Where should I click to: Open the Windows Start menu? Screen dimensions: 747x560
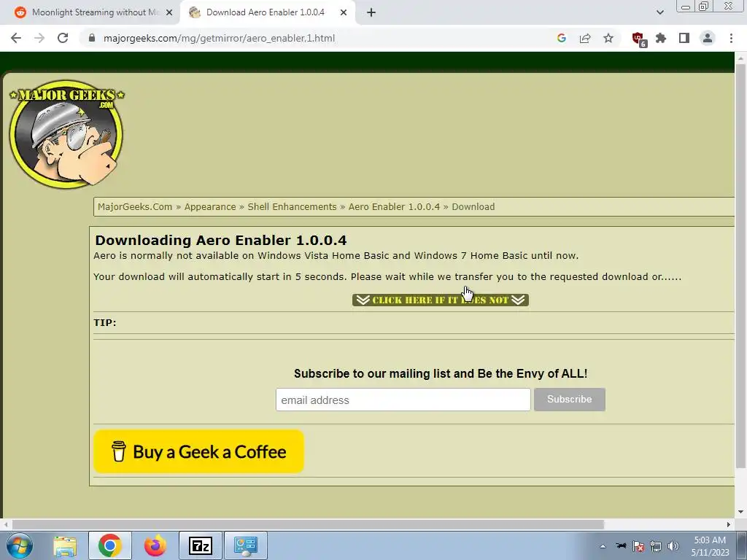coord(20,545)
